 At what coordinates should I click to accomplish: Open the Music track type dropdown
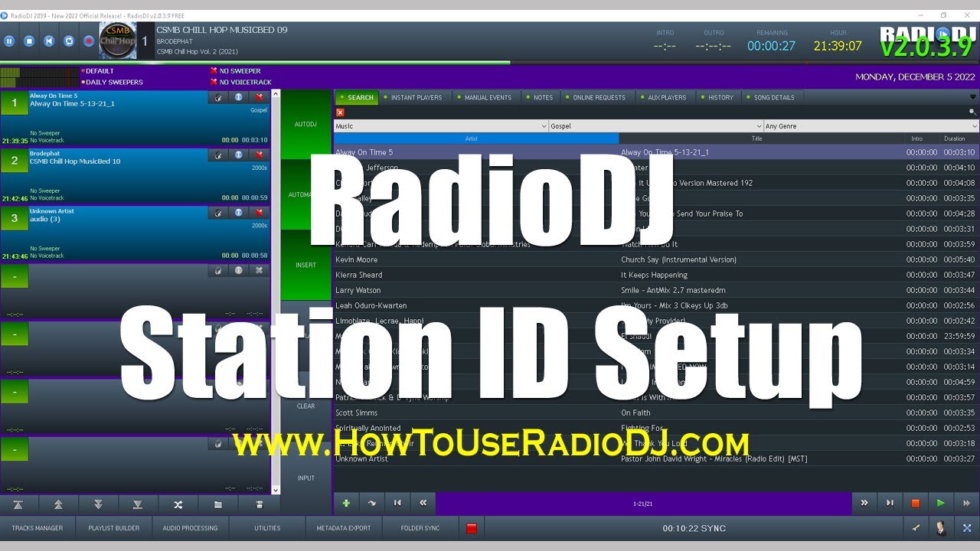point(441,126)
